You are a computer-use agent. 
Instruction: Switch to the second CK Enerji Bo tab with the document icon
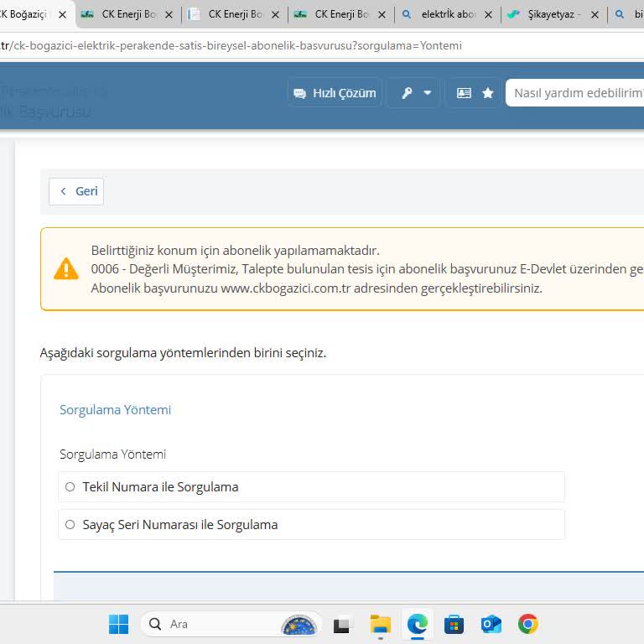(x=235, y=14)
